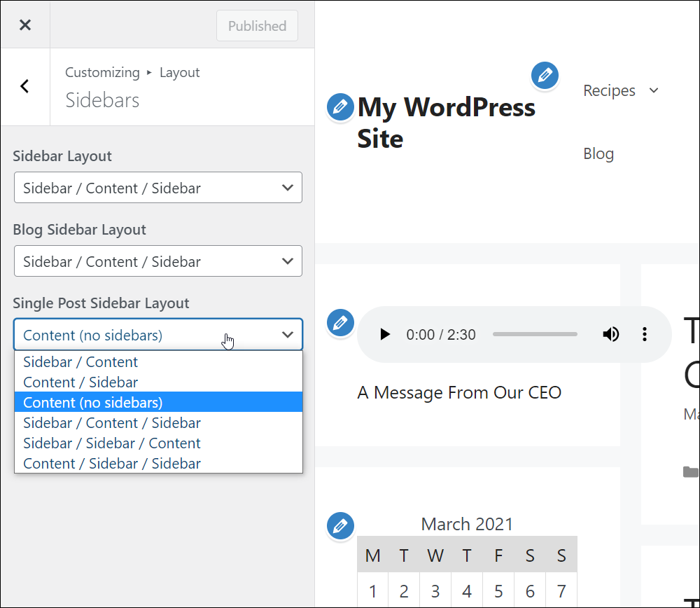Click the 'Blog Sidebar Layout' label
The width and height of the screenshot is (700, 608).
80,230
